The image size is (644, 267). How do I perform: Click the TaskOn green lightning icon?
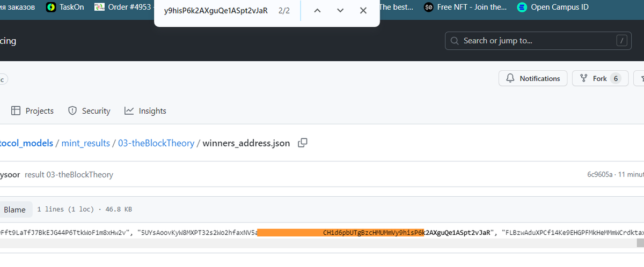[x=51, y=7]
